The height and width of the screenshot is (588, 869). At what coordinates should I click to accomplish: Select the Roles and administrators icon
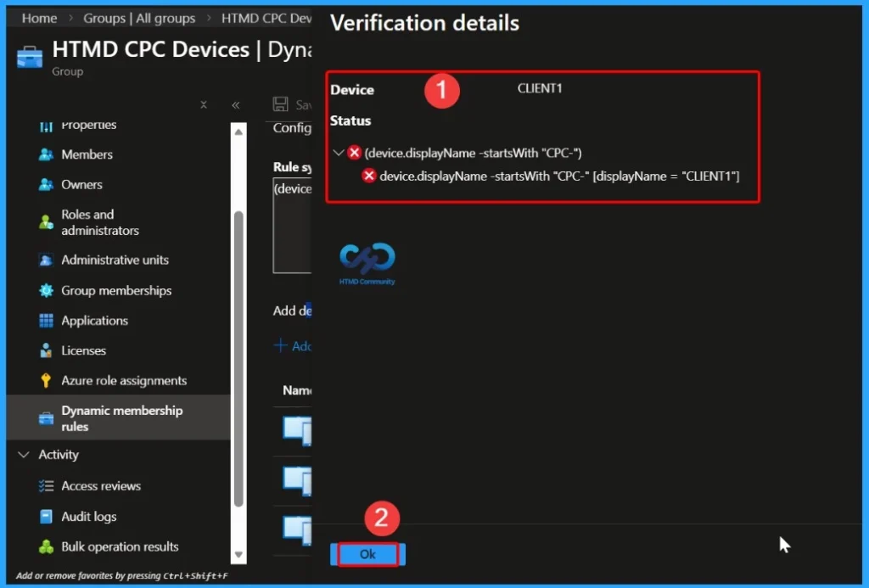[x=48, y=222]
